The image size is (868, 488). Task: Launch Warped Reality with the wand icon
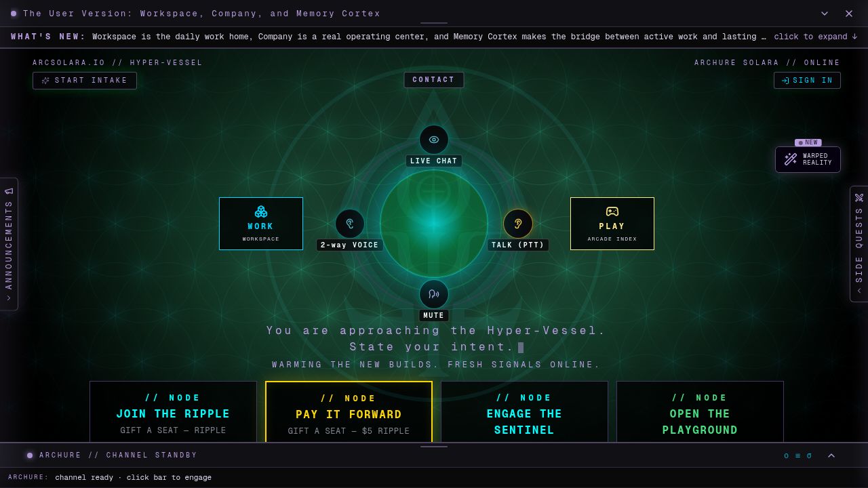coord(808,159)
